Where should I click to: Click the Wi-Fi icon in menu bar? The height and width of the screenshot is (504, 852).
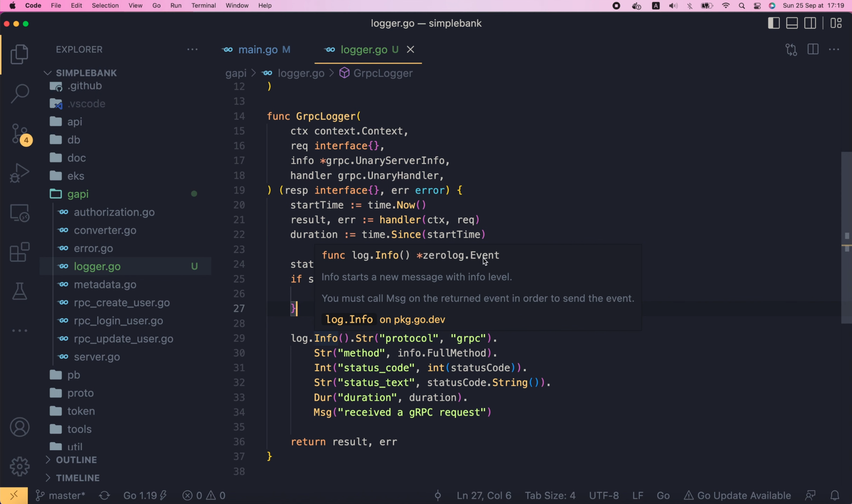[726, 6]
